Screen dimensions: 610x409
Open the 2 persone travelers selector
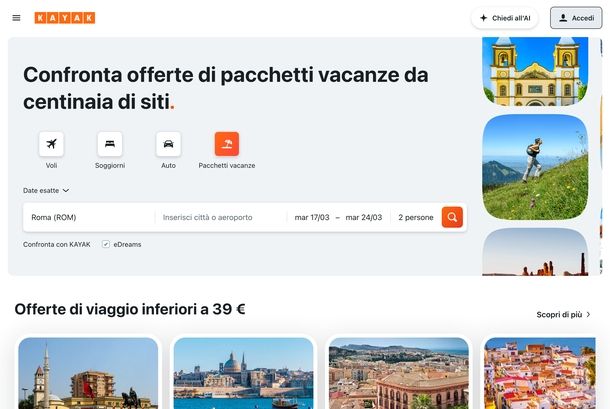415,218
